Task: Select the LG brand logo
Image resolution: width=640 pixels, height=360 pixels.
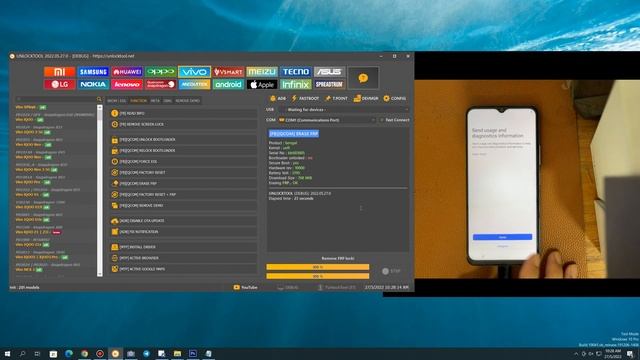Action: click(60, 84)
